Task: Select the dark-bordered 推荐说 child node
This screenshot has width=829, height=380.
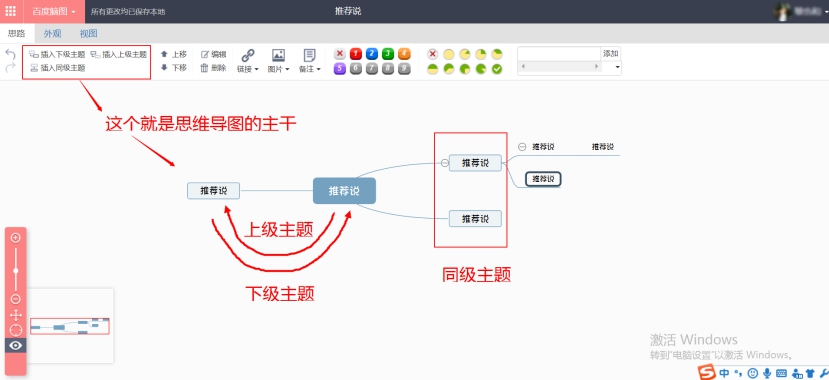Action: click(x=543, y=179)
